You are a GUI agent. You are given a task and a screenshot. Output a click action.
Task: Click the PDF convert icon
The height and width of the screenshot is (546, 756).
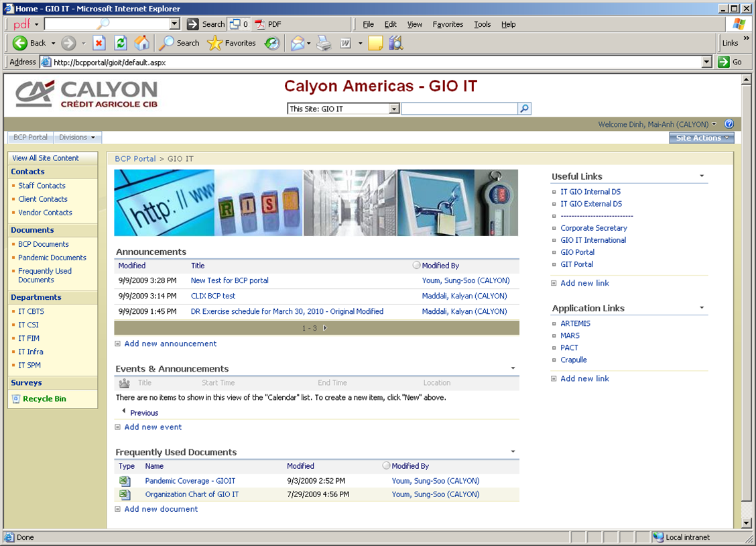pos(260,24)
